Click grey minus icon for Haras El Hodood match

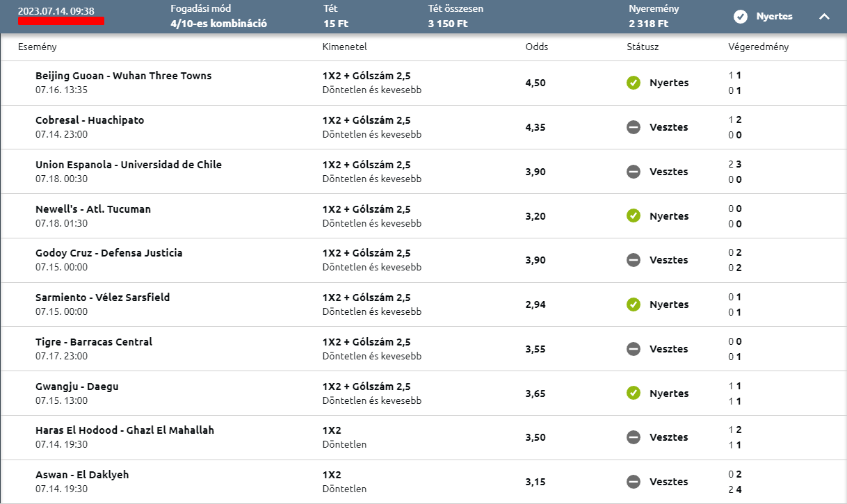click(633, 437)
